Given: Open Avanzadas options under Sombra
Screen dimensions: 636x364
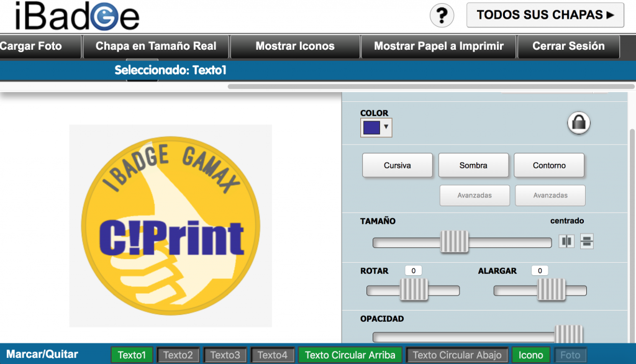Looking at the screenshot, I should tap(475, 195).
